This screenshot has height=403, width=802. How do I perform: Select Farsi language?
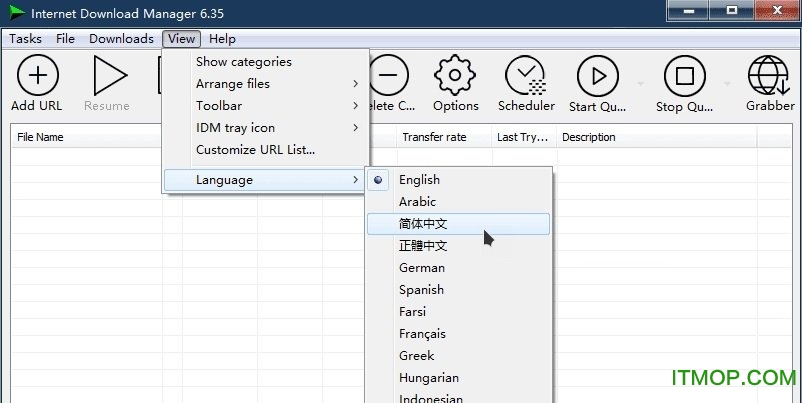click(x=459, y=311)
